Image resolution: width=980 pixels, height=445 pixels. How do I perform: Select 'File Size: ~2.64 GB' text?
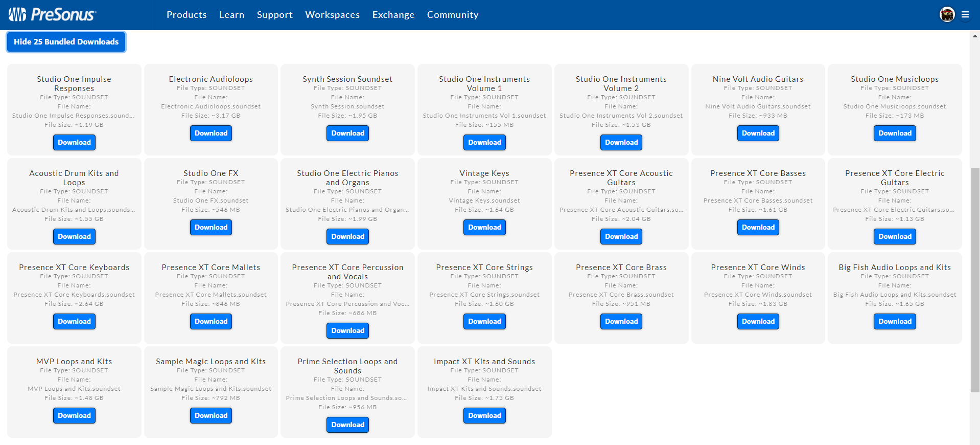pos(74,304)
